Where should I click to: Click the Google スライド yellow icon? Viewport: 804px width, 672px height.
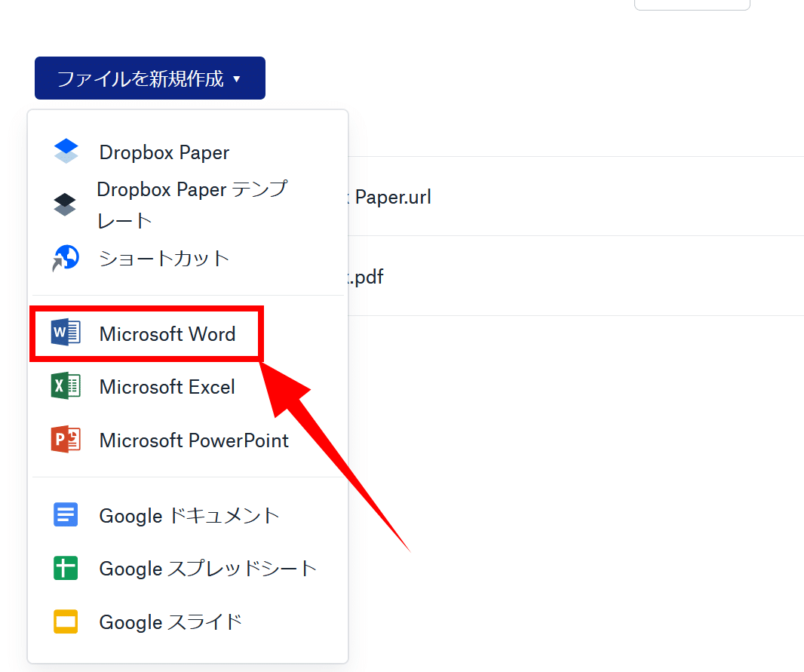point(66,621)
